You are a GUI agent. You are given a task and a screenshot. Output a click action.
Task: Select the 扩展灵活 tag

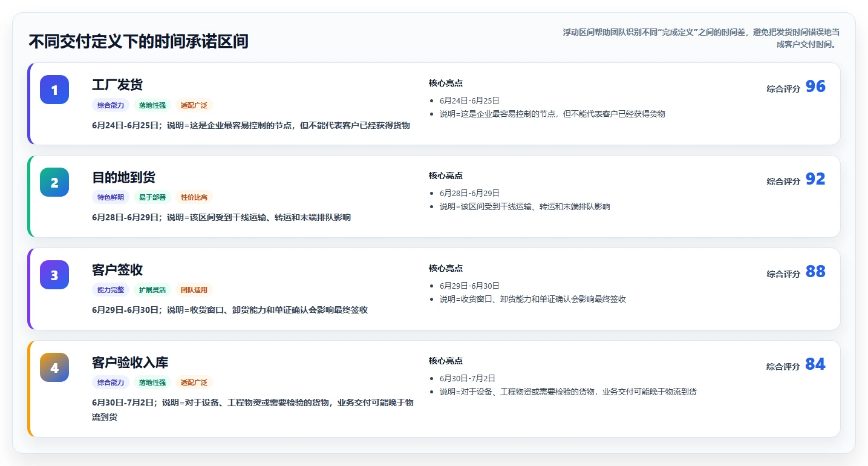click(152, 290)
